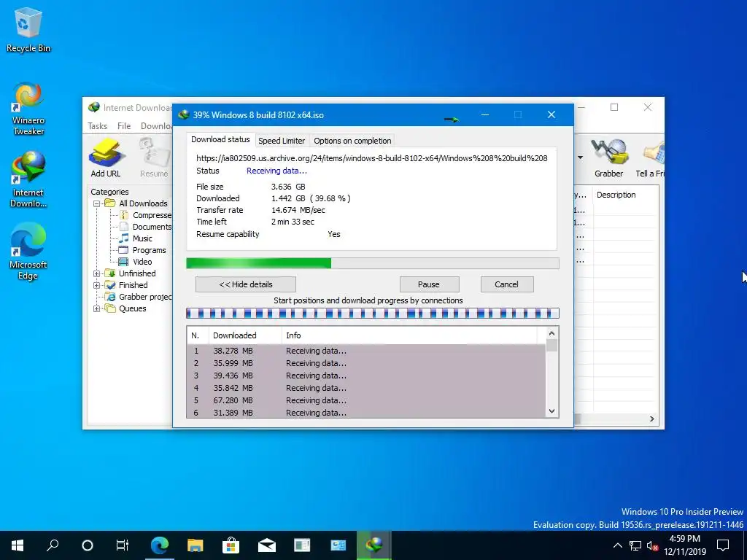The image size is (747, 560).
Task: Click IDM main window horizontal scroll right arrow
Action: click(x=651, y=419)
